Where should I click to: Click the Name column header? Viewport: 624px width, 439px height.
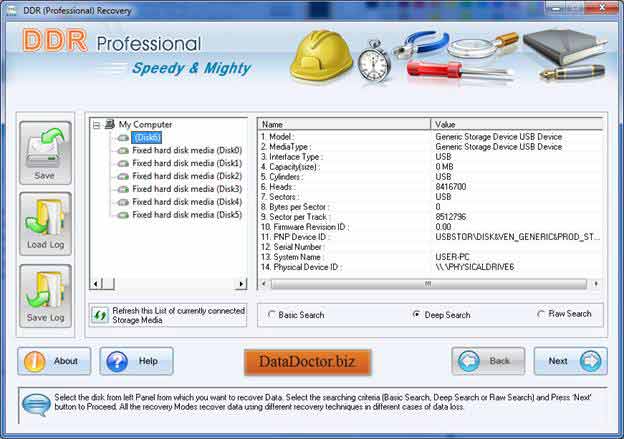point(345,125)
